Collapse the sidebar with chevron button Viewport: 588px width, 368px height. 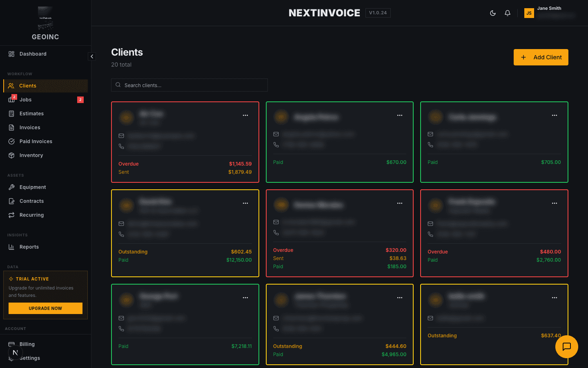[x=92, y=56]
